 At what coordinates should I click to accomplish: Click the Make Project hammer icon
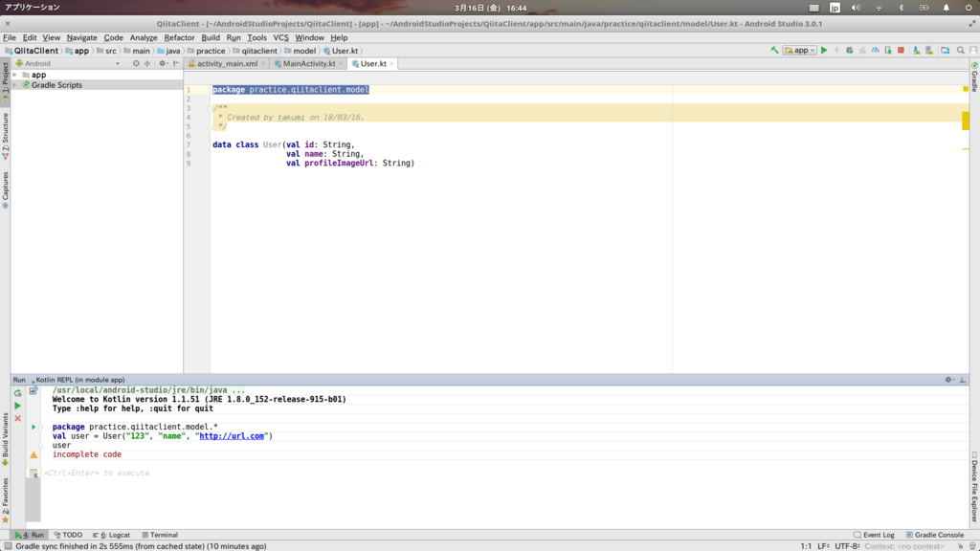tap(774, 50)
